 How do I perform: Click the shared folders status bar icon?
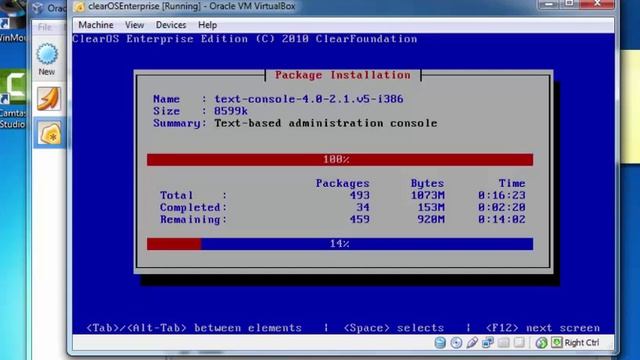[x=488, y=342]
